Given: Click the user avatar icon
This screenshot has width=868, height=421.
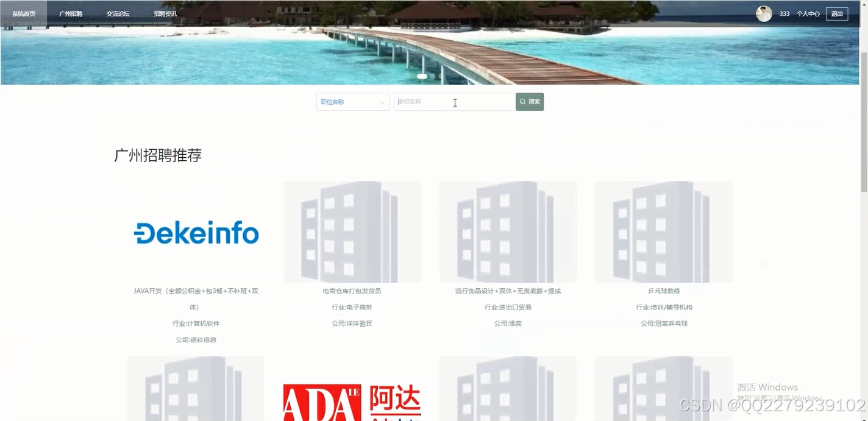Looking at the screenshot, I should click(764, 13).
